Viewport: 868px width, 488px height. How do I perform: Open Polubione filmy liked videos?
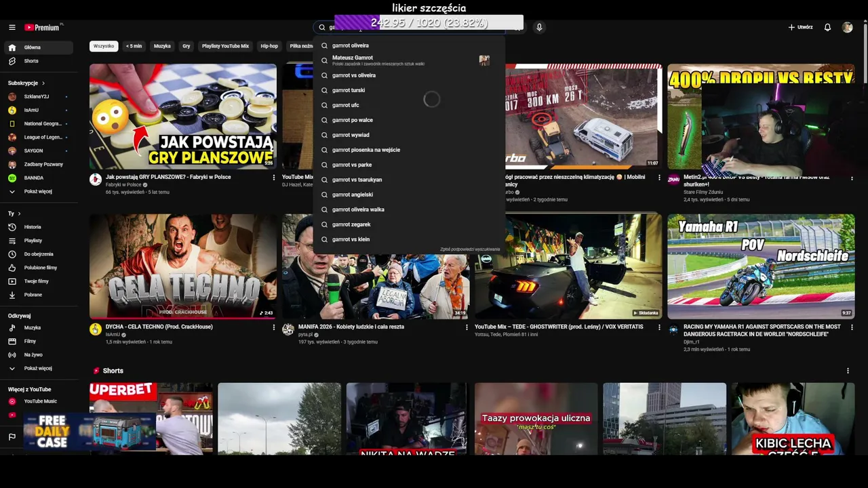click(x=38, y=268)
